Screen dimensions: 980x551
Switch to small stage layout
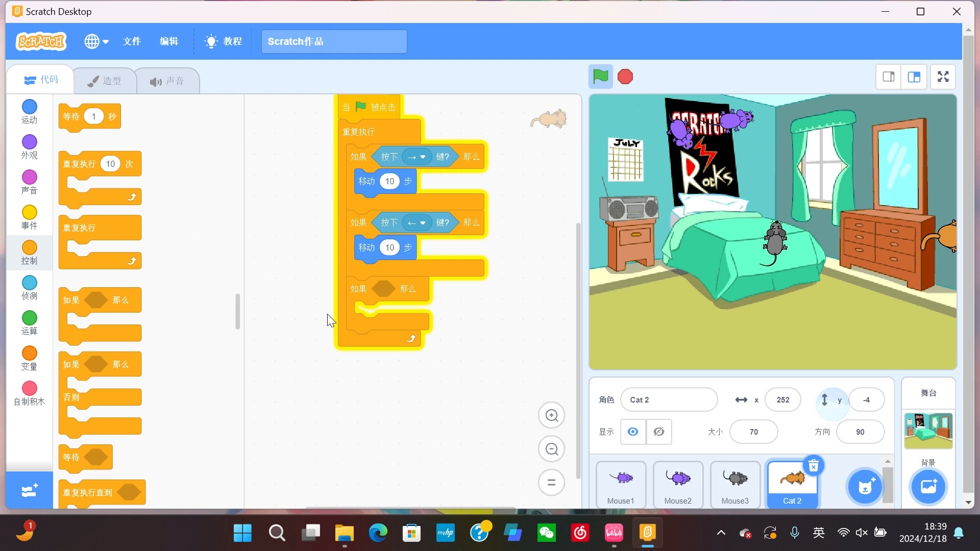889,77
